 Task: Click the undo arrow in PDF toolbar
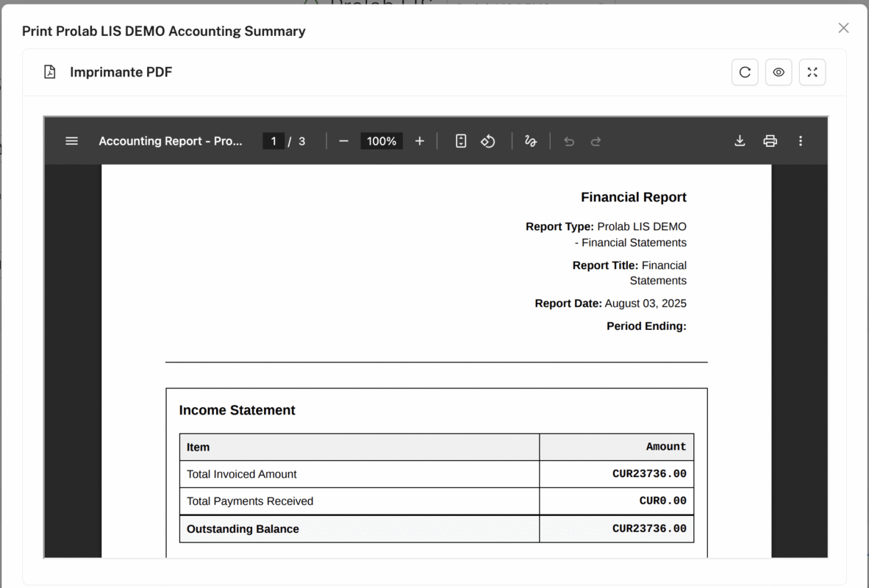[568, 141]
